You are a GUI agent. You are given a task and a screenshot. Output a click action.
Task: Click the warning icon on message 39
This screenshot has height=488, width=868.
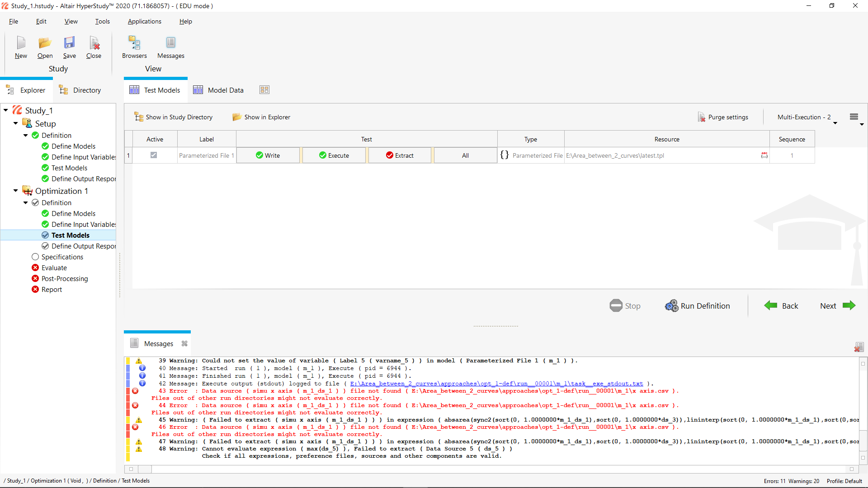(x=139, y=361)
